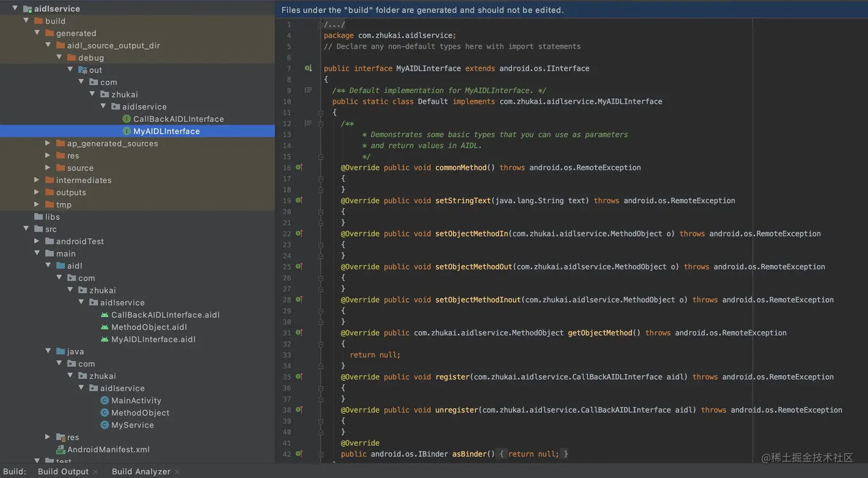Screen dimensions: 868x478
Task: Click override gutter icon for setObjectMethodInout
Action: [299, 300]
